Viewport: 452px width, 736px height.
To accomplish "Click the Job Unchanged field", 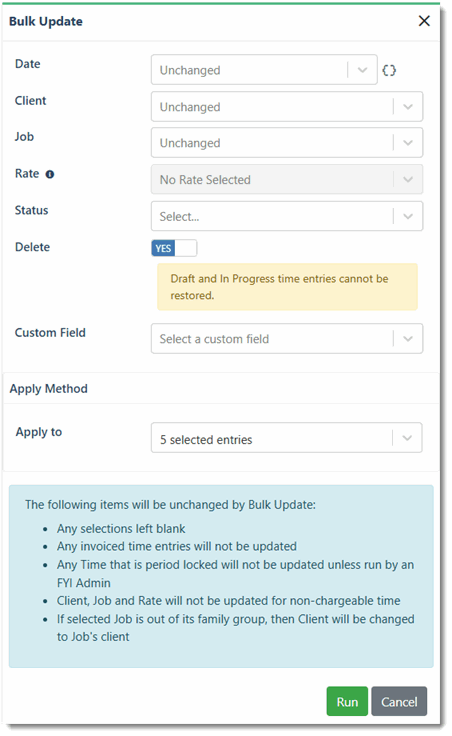I will click(x=287, y=143).
